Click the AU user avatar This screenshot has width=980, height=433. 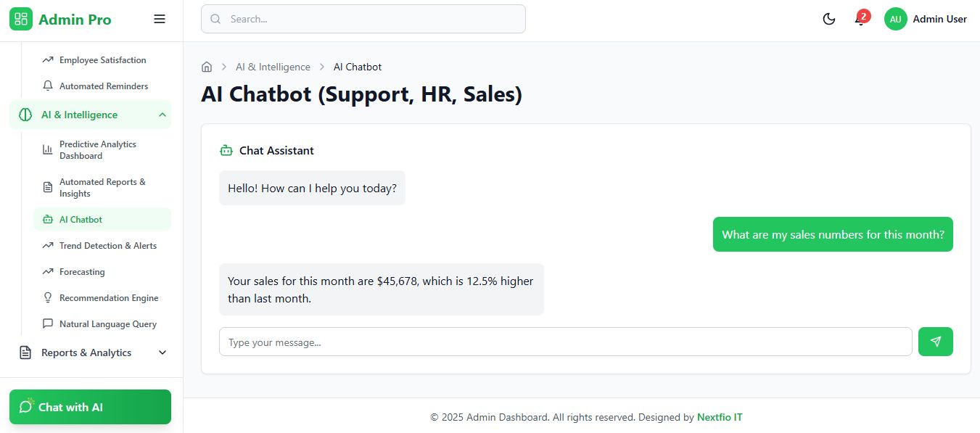tap(895, 20)
